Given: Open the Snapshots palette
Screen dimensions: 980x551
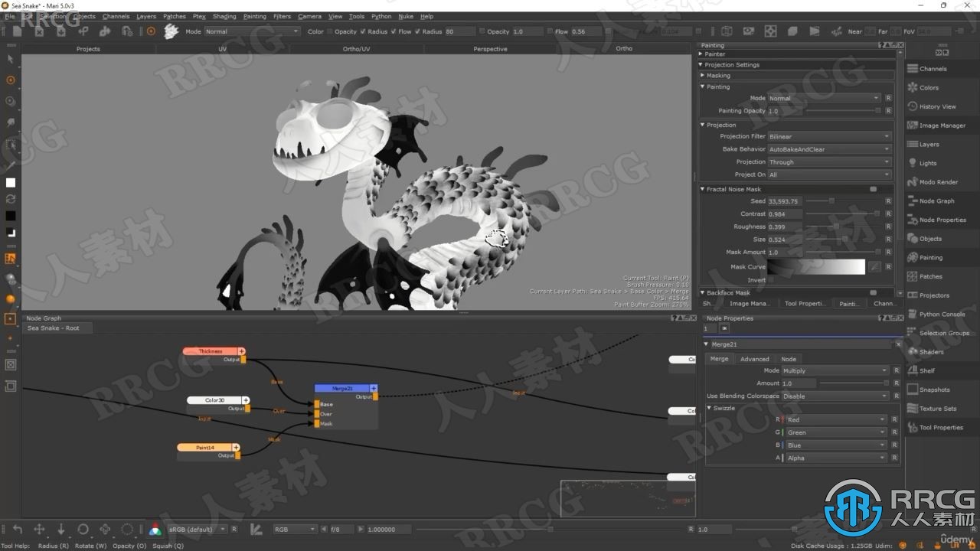Looking at the screenshot, I should (x=913, y=390).
